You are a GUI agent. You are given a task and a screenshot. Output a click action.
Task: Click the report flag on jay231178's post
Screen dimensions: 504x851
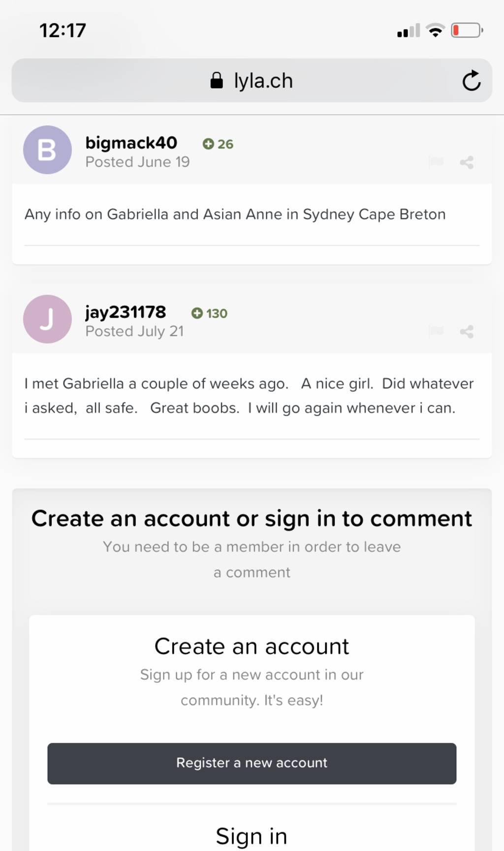pos(436,331)
